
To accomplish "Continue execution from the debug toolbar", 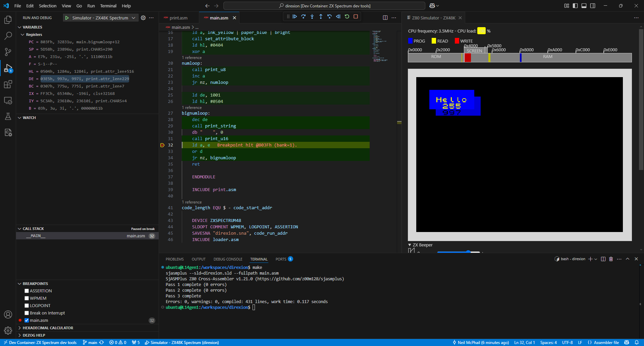I will point(295,16).
